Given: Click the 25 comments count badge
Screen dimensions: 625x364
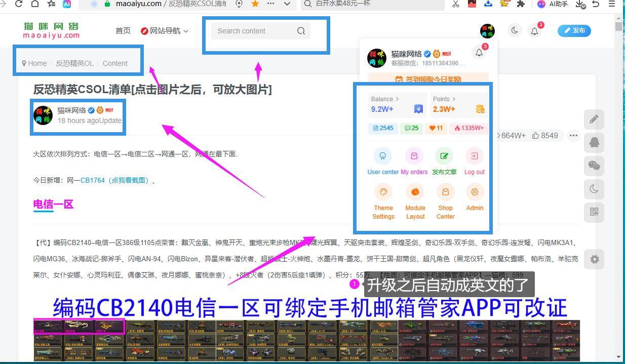Looking at the screenshot, I should (411, 128).
